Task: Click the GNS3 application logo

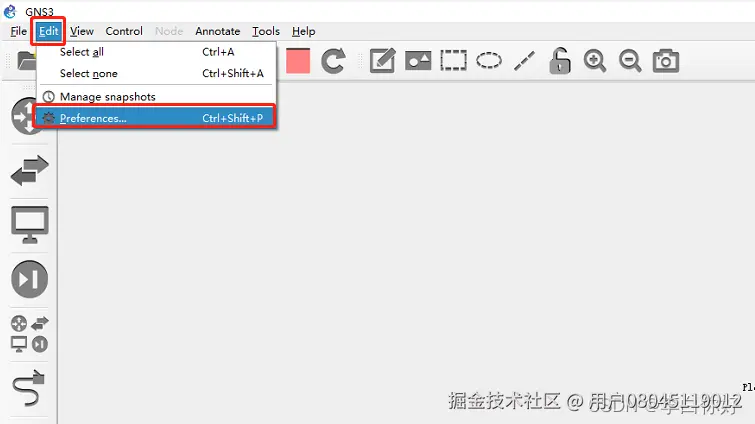Action: [x=10, y=11]
